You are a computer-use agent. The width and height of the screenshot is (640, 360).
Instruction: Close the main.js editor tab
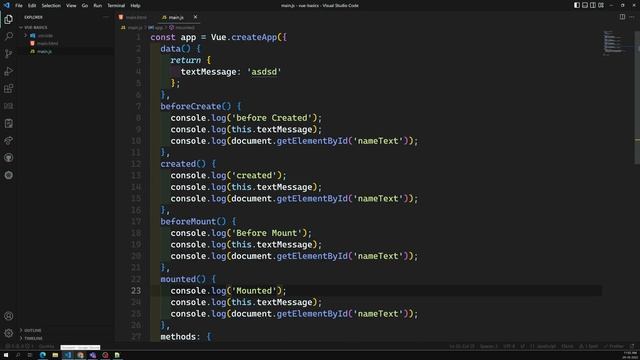click(195, 17)
